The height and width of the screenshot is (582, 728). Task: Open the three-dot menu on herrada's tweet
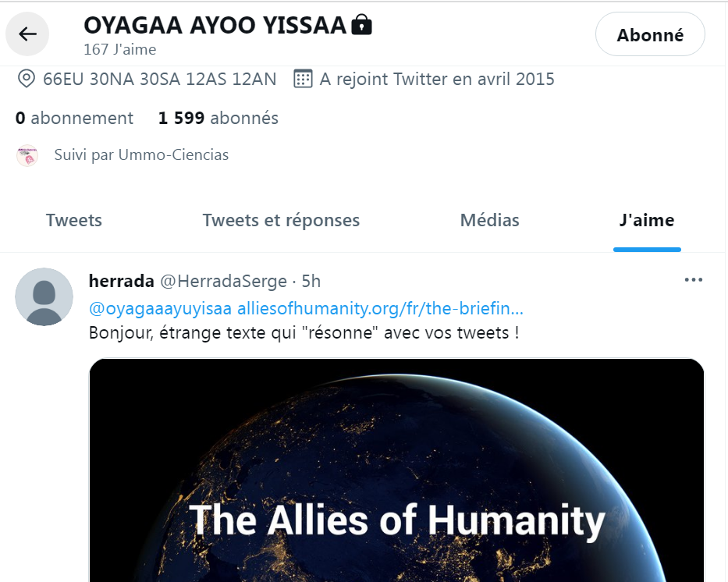click(694, 280)
